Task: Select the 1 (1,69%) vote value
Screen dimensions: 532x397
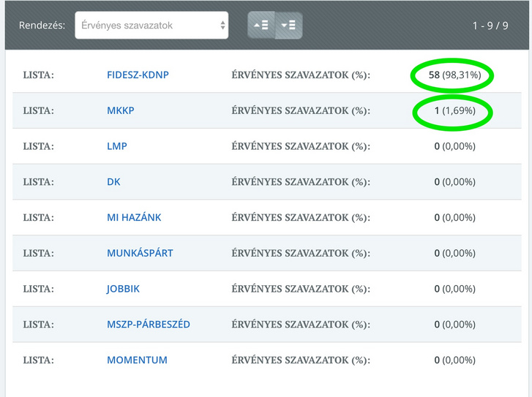Action: point(454,110)
